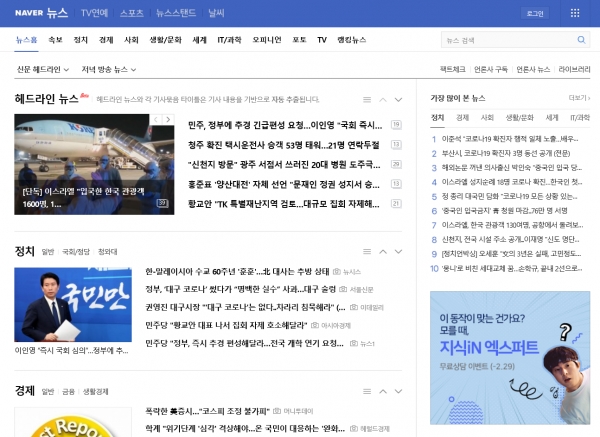
Task: Click camera icon beside 폭락한 美증시 article
Action: (x=277, y=411)
